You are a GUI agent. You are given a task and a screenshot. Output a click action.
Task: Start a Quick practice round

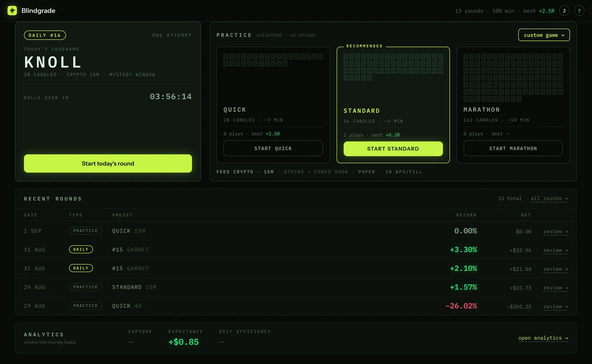pos(273,148)
